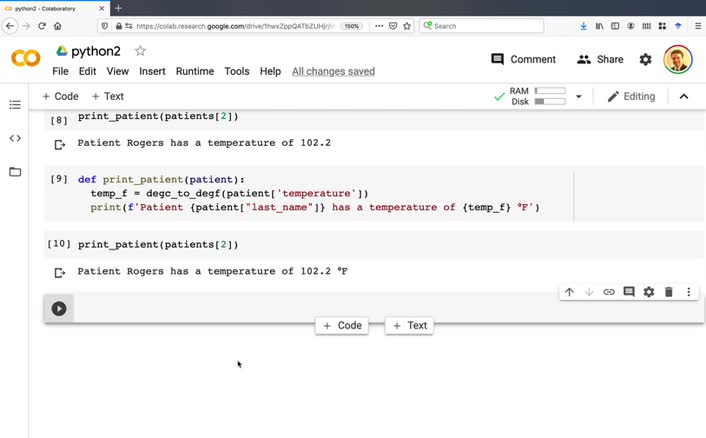Add a comment to the cell
The height and width of the screenshot is (438, 706).
click(629, 292)
